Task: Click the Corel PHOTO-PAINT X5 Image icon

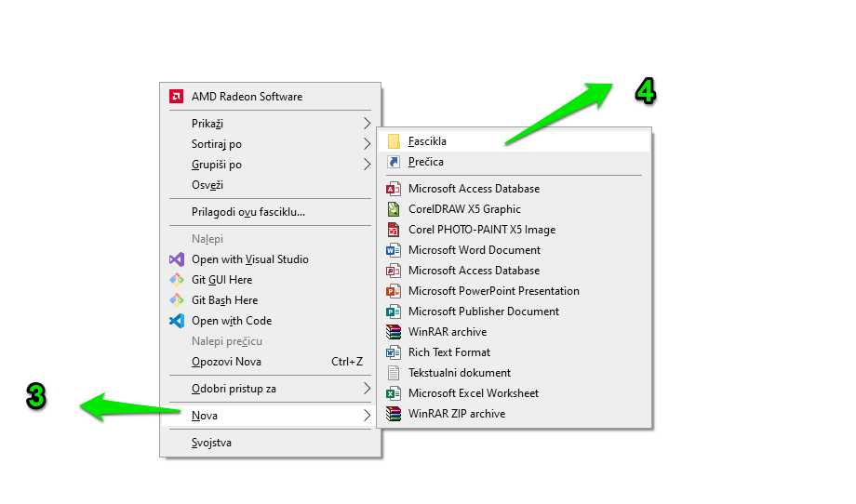Action: click(394, 230)
